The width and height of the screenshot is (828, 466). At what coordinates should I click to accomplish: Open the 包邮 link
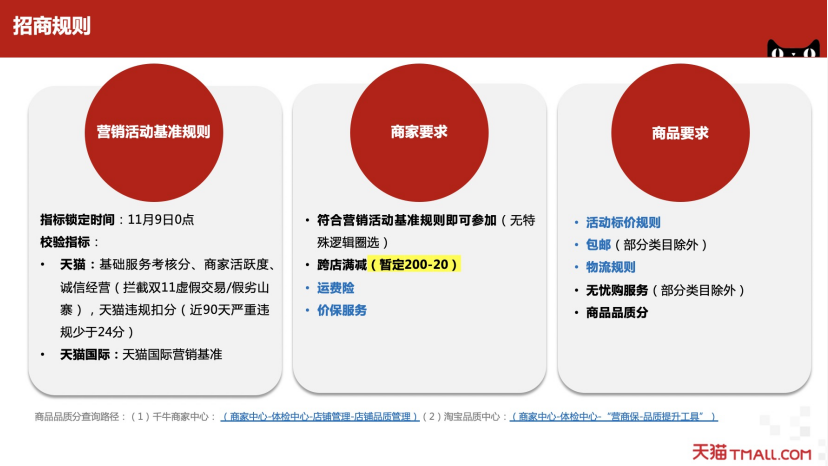pyautogui.click(x=598, y=244)
